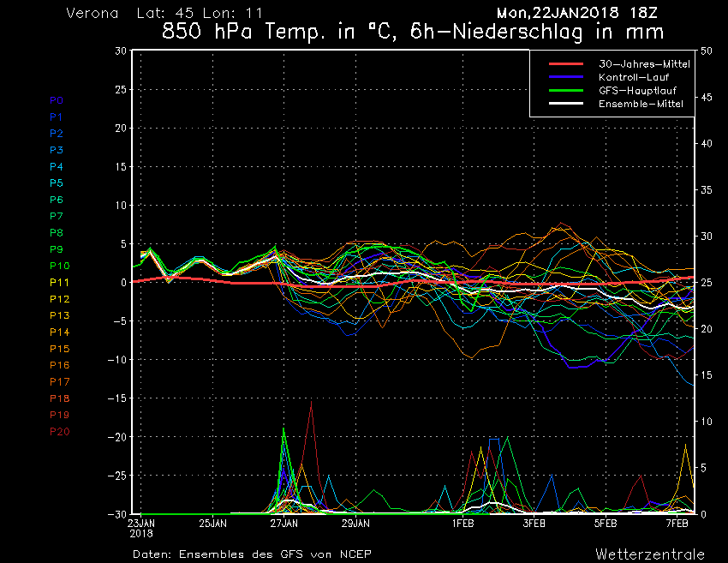Click the red 30-Jahres-Mittel legend line

pyautogui.click(x=566, y=63)
